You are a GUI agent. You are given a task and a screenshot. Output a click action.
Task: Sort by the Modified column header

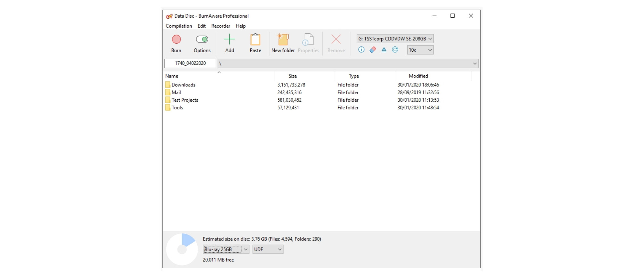(418, 76)
